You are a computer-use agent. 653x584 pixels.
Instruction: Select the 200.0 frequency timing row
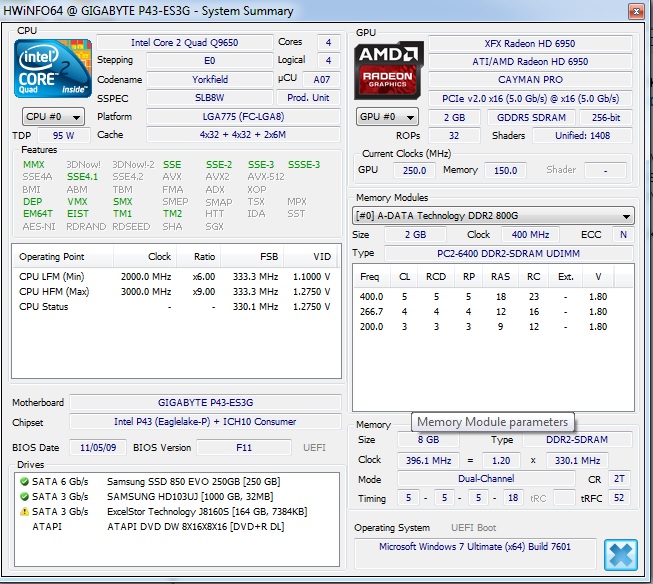(x=493, y=327)
